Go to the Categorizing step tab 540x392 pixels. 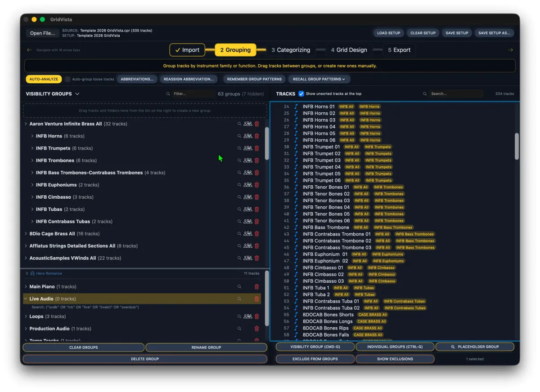coord(291,50)
